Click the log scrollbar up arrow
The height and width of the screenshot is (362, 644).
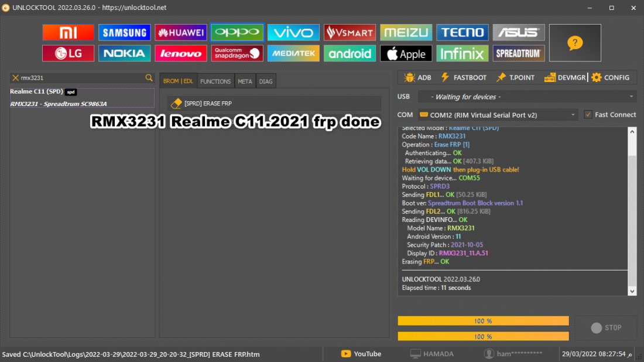[632, 131]
